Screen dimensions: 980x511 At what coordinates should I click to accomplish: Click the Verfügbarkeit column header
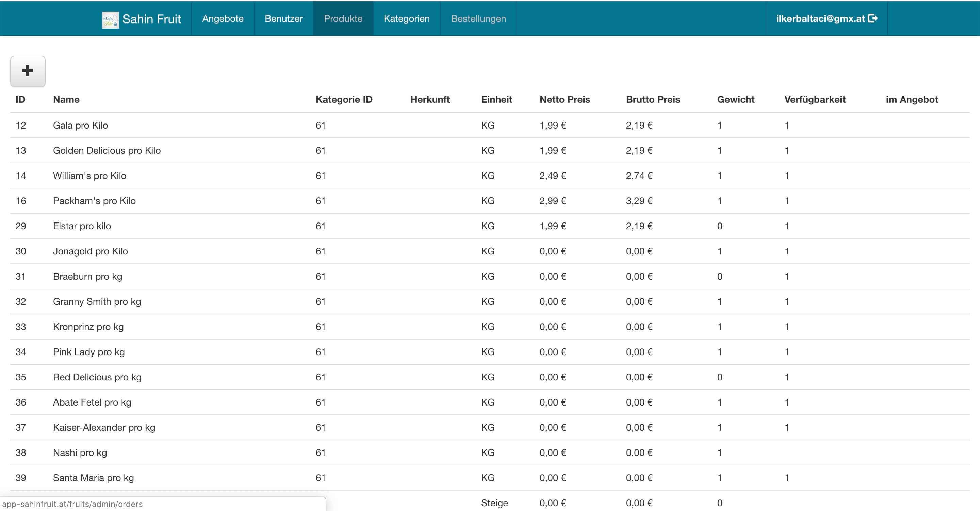[x=815, y=100]
